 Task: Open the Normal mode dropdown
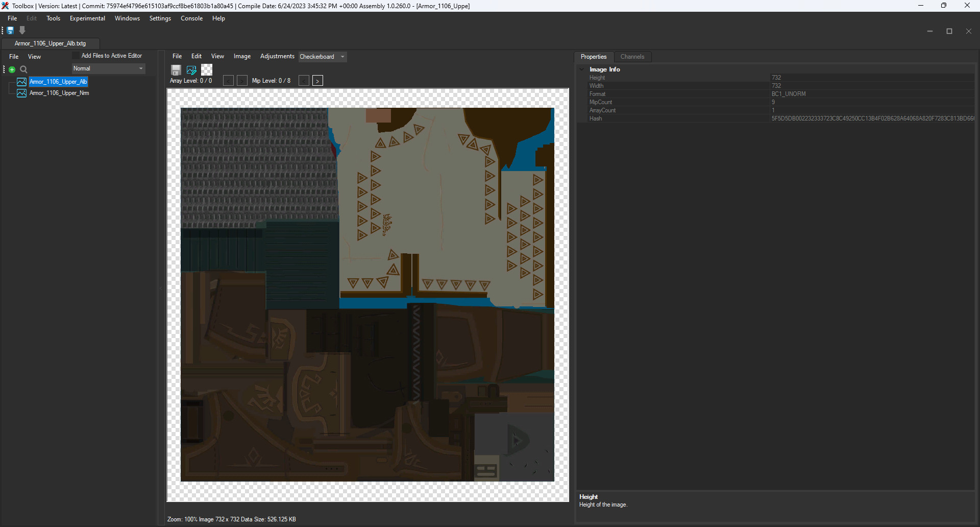click(x=108, y=68)
